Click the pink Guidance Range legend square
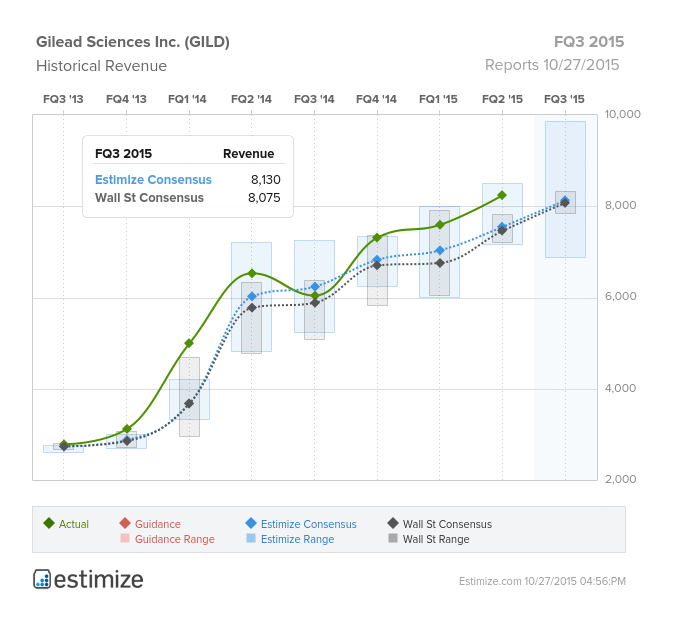Screen dimensions: 675x620 pos(125,538)
